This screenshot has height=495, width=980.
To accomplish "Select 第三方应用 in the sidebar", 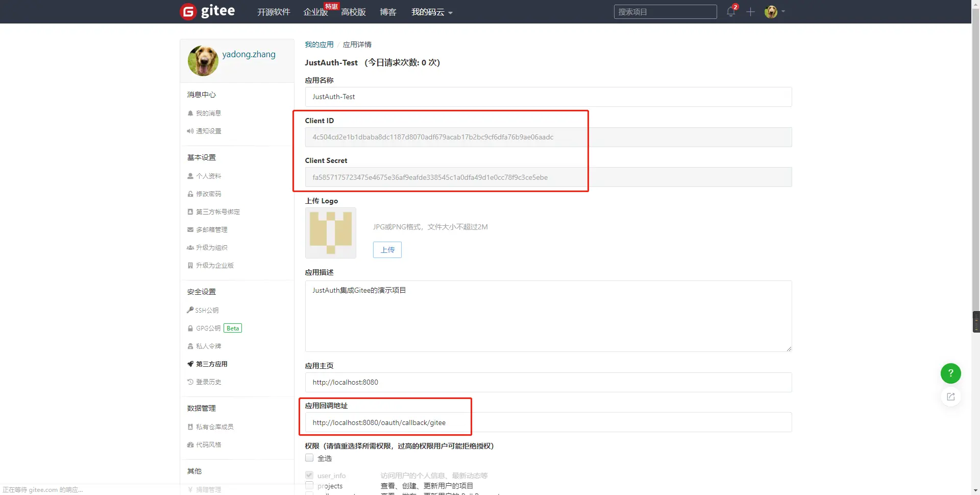I will 212,364.
